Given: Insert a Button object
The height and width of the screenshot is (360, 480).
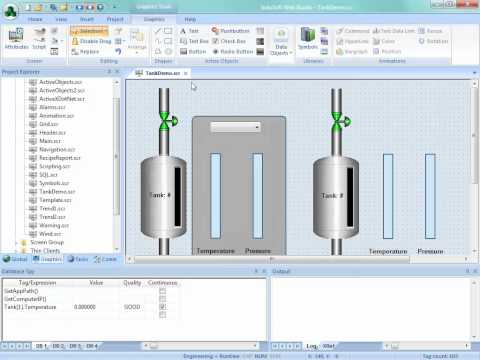Looking at the screenshot, I should pyautogui.click(x=193, y=52).
